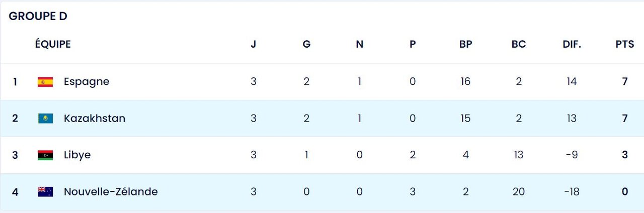Image resolution: width=644 pixels, height=213 pixels.
Task: Click the Spain flag icon
Action: tap(45, 81)
